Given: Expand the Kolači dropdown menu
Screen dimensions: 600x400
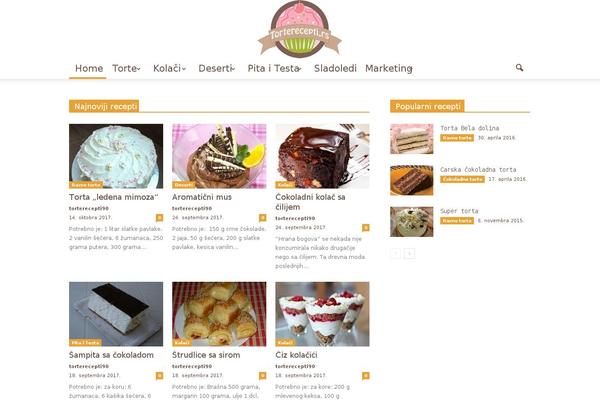Looking at the screenshot, I should coord(169,69).
